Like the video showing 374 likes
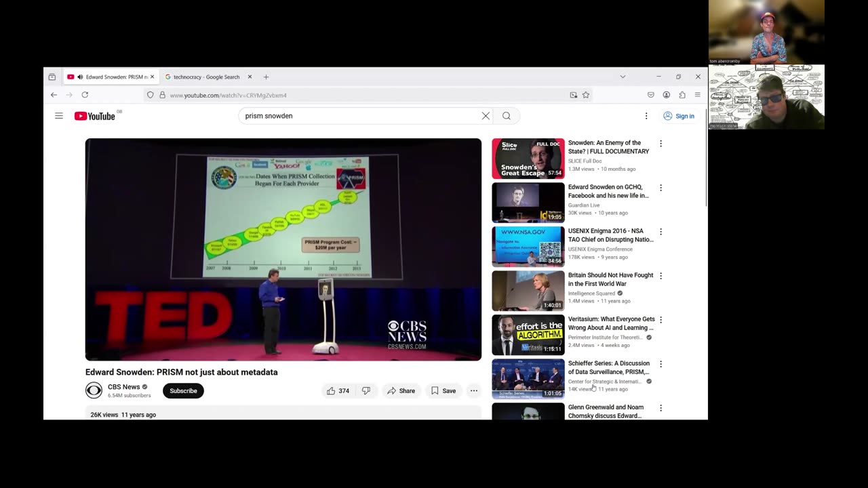The width and height of the screenshot is (868, 488). click(338, 390)
